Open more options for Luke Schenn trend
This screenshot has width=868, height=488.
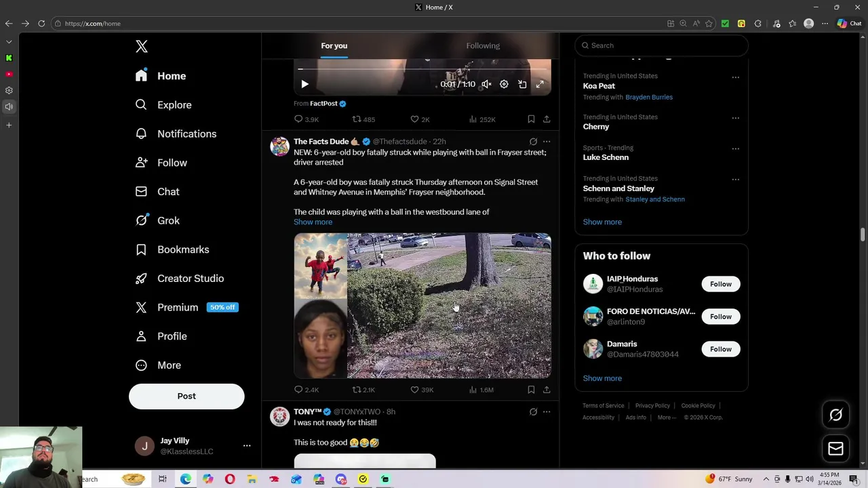735,148
